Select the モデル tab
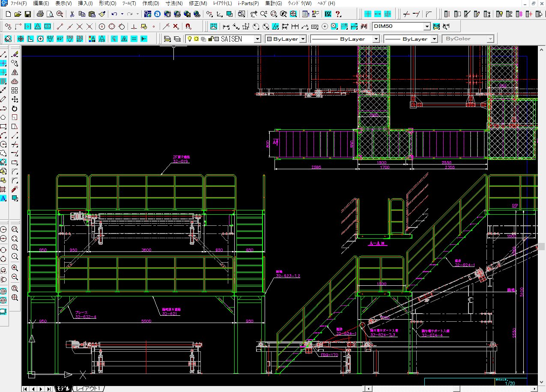This screenshot has height=392, width=546. pyautogui.click(x=63, y=389)
